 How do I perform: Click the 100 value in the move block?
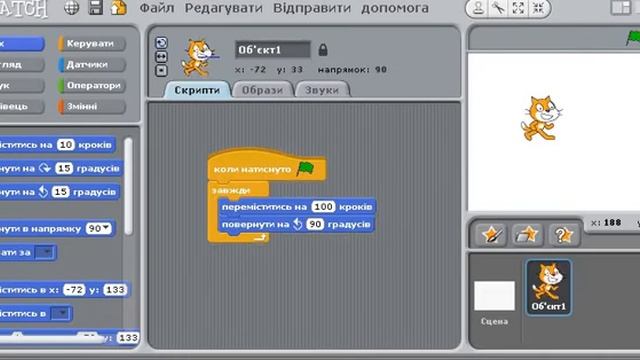[x=323, y=207]
